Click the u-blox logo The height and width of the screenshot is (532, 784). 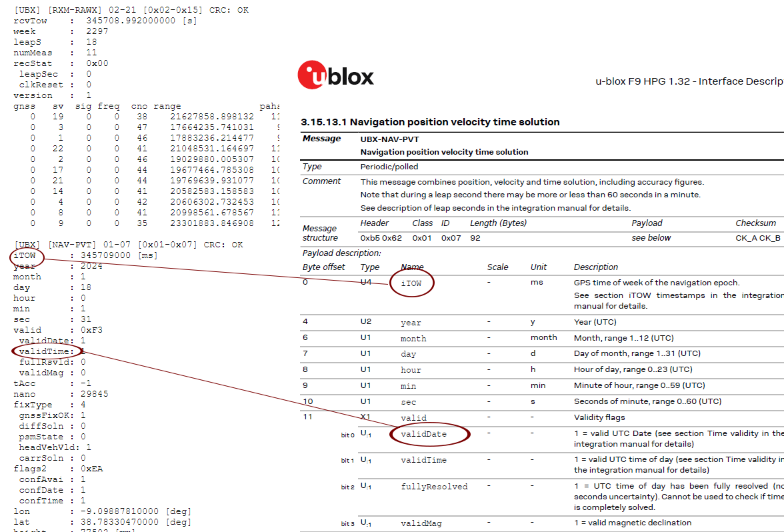point(335,75)
